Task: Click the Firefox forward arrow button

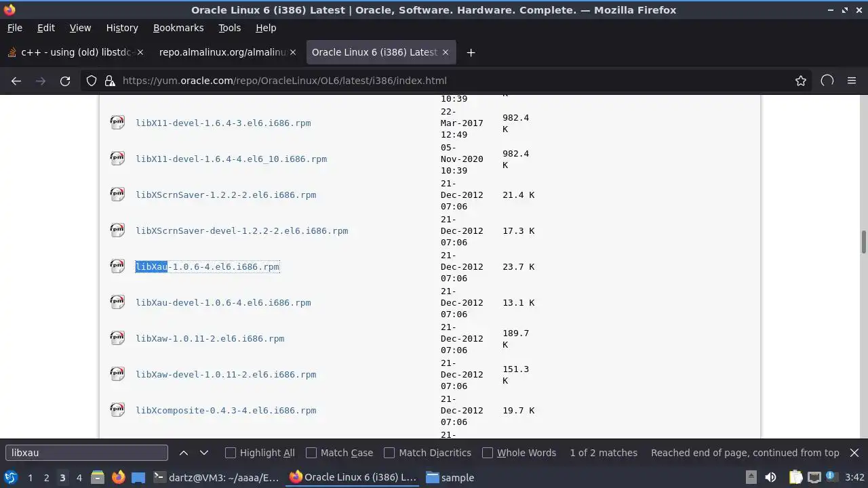Action: pos(41,81)
